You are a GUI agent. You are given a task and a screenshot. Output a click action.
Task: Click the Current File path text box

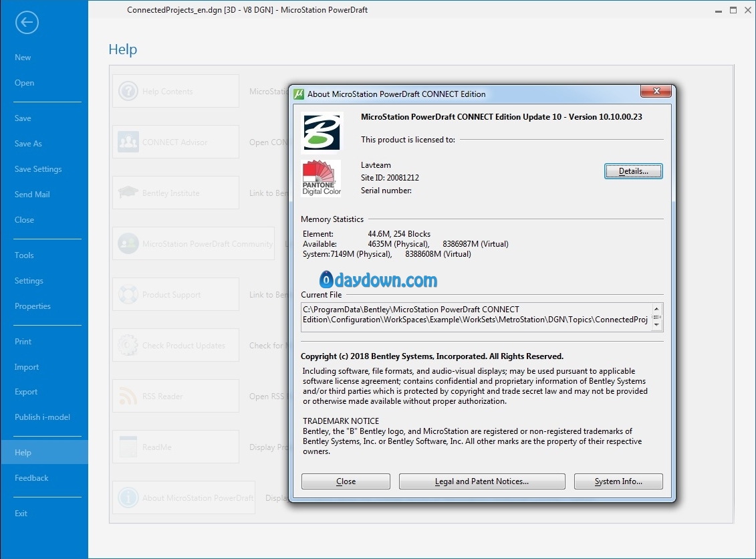482,317
